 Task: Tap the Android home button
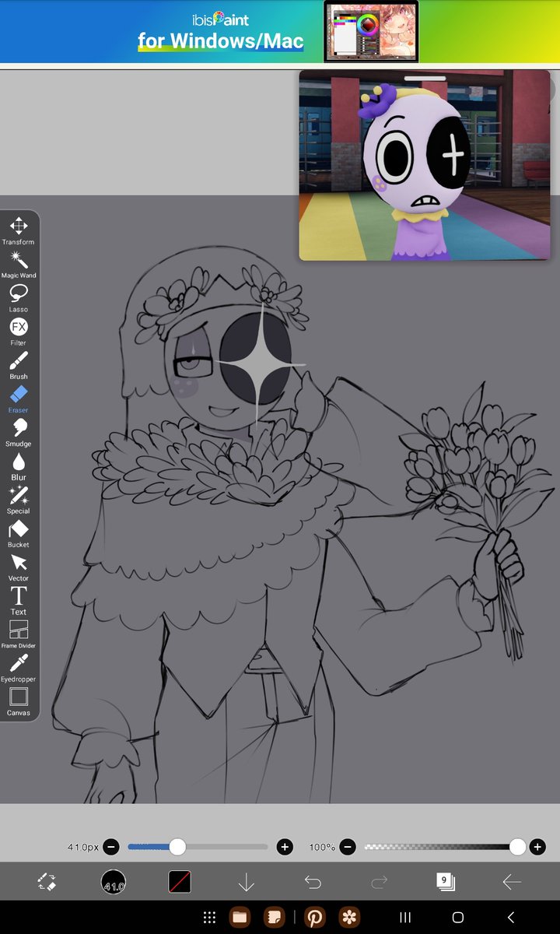point(458,917)
